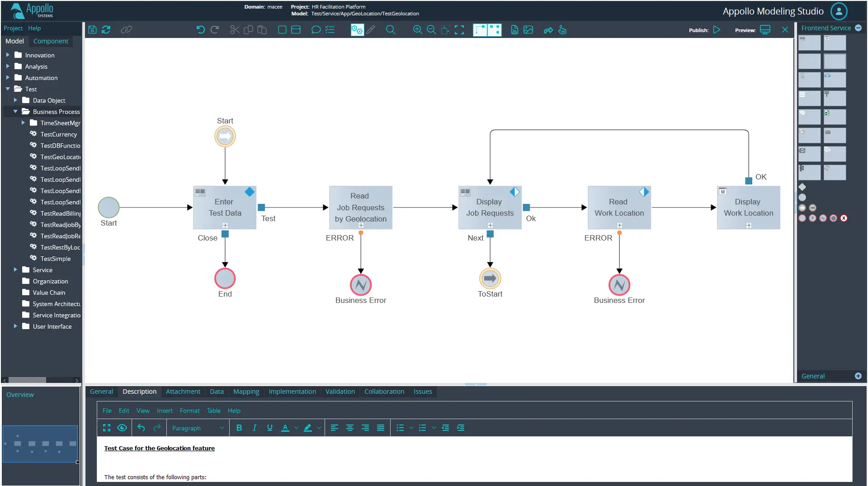Toggle Bold formatting in editor
Image resolution: width=868 pixels, height=486 pixels.
pyautogui.click(x=239, y=428)
